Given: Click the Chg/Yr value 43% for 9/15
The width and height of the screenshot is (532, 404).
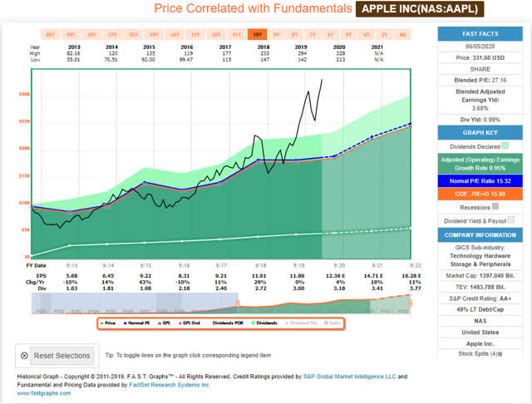Looking at the screenshot, I should tap(145, 283).
